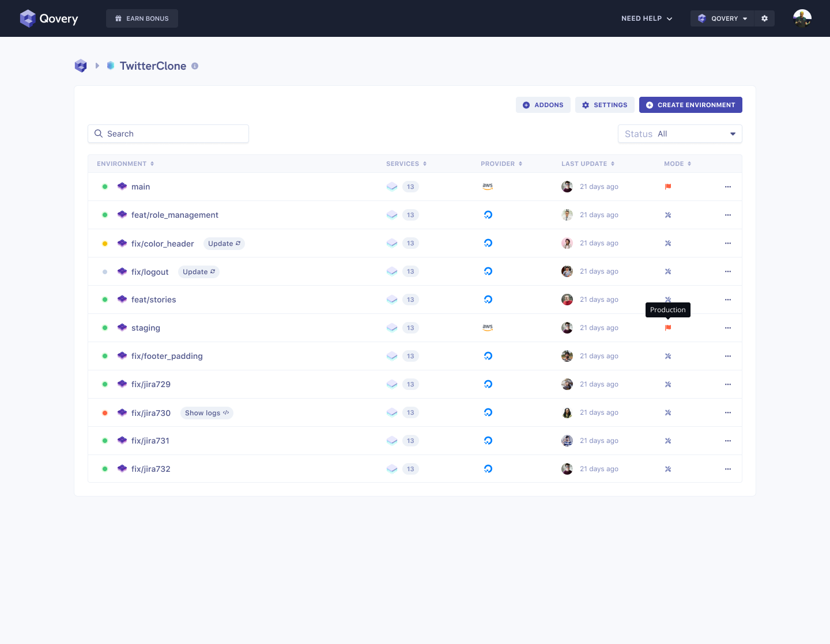Open the staging environment
830x644 pixels.
tap(146, 328)
